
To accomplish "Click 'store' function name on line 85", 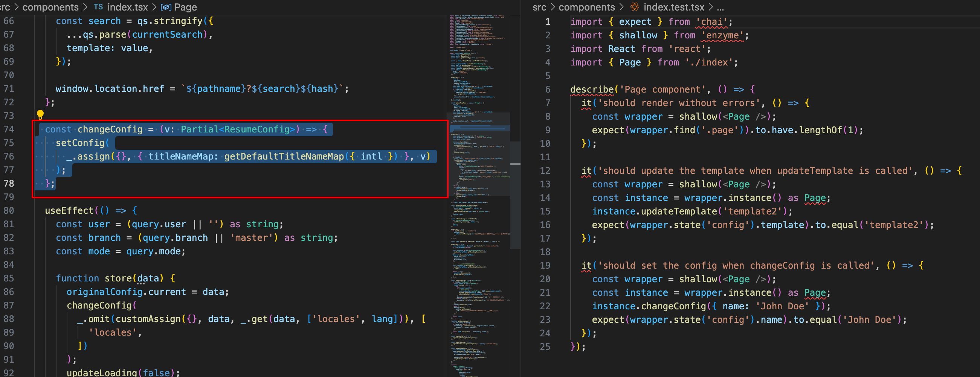I will 118,278.
